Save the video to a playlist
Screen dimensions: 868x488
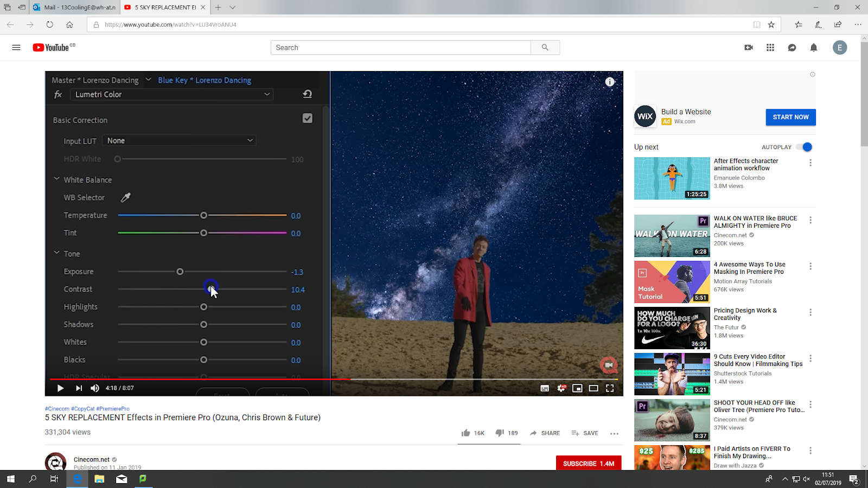click(585, 433)
